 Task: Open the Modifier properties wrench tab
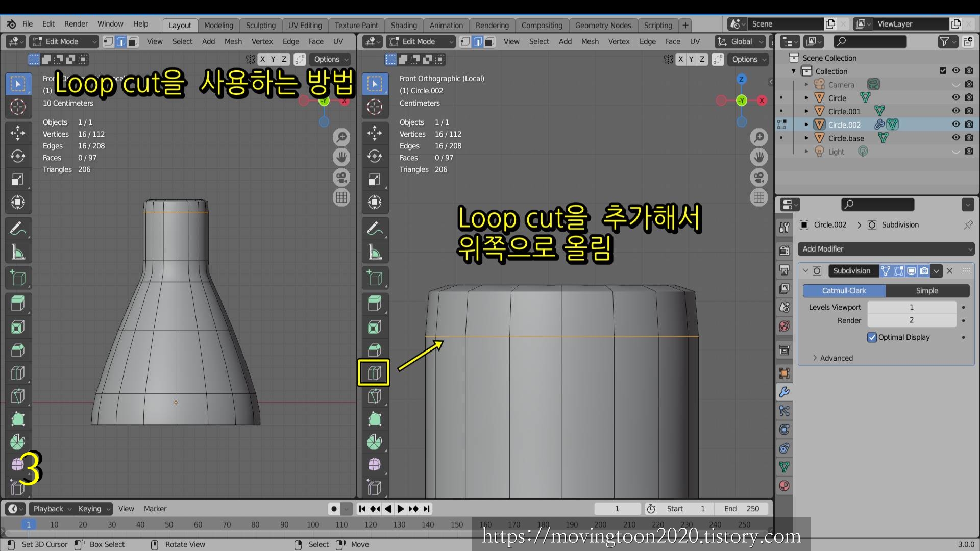pos(785,392)
